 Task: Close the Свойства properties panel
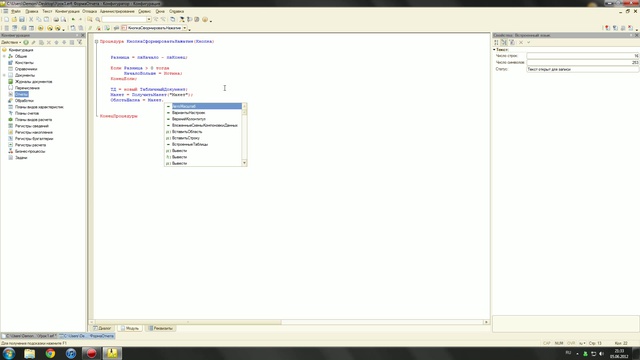(636, 35)
